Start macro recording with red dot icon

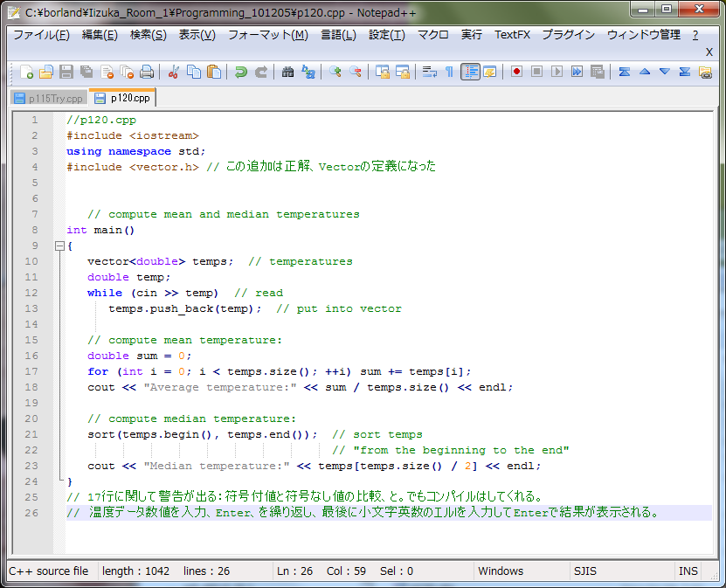[516, 72]
